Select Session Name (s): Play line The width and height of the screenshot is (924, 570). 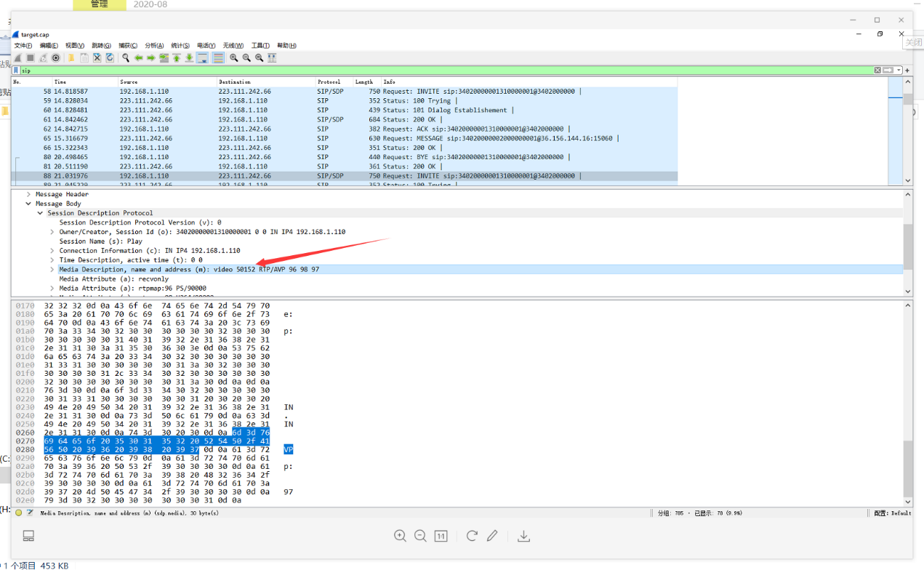[x=101, y=241]
